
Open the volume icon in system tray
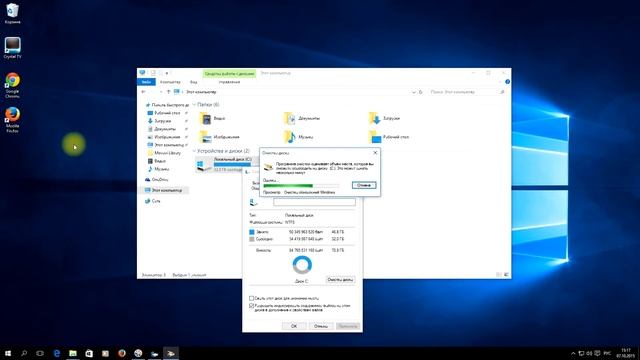click(x=589, y=353)
